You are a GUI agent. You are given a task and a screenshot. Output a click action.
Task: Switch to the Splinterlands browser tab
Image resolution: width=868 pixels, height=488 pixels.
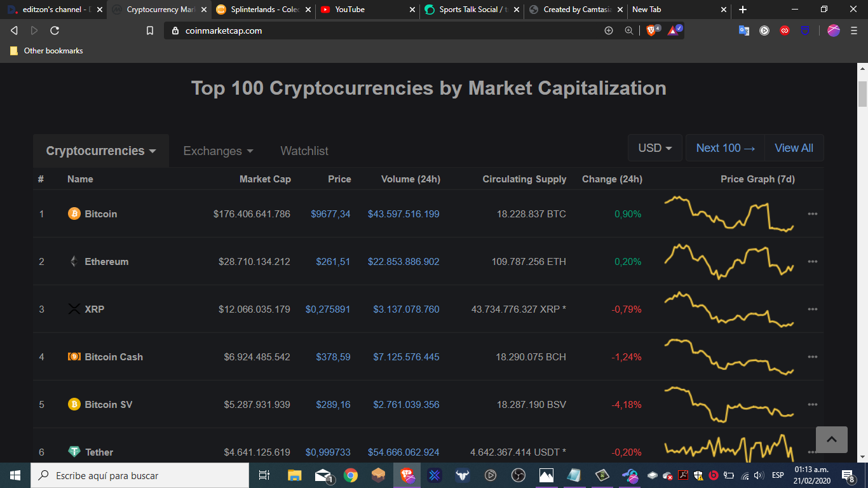coord(264,10)
